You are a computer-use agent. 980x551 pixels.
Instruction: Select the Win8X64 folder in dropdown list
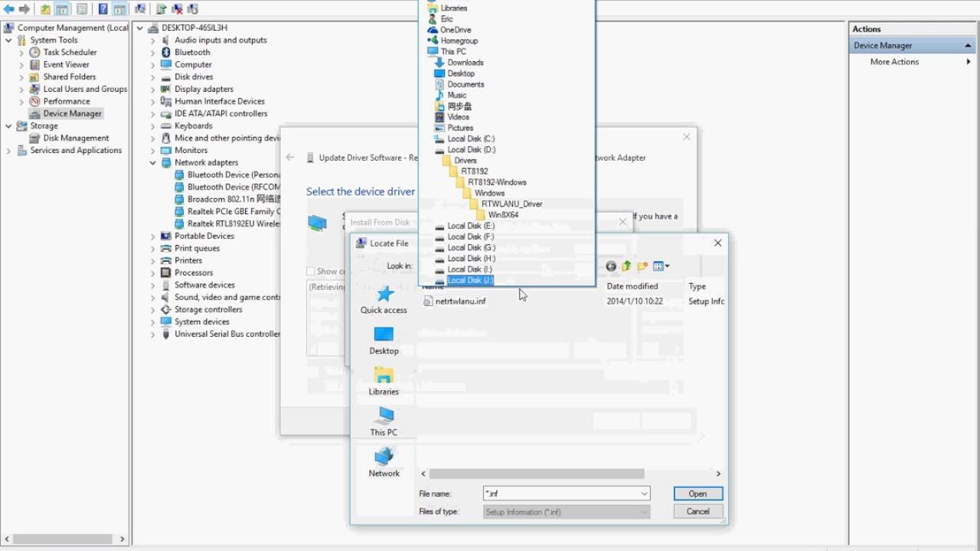[x=503, y=215]
